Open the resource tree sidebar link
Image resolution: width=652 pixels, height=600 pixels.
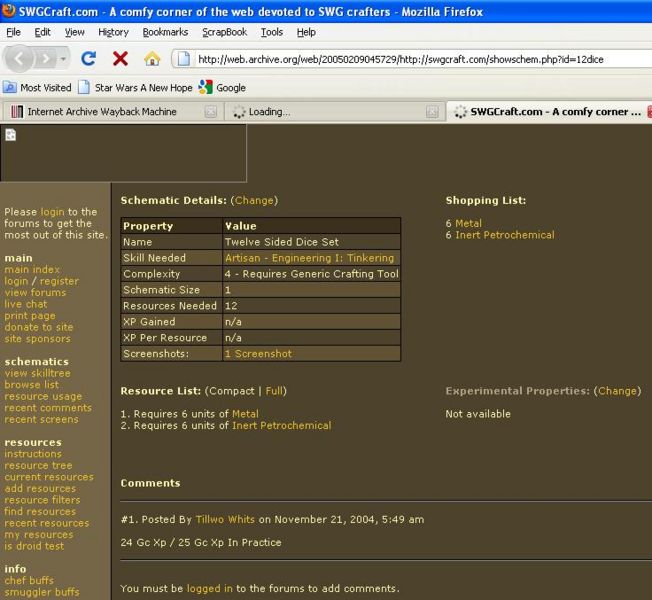tap(38, 466)
